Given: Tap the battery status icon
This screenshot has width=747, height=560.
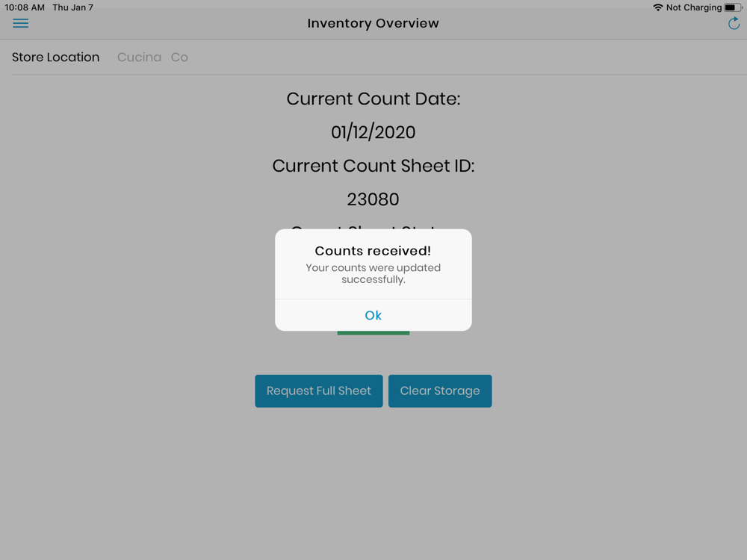Looking at the screenshot, I should (733, 7).
